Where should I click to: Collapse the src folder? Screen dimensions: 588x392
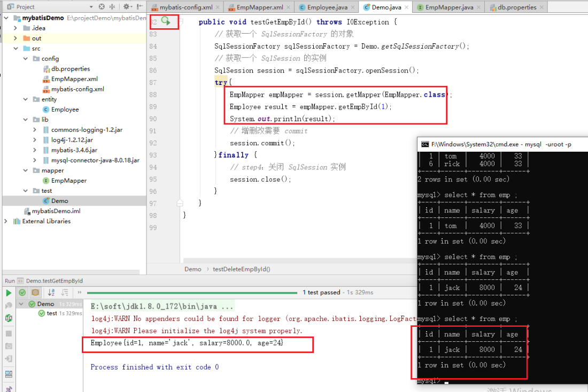pyautogui.click(x=16, y=49)
